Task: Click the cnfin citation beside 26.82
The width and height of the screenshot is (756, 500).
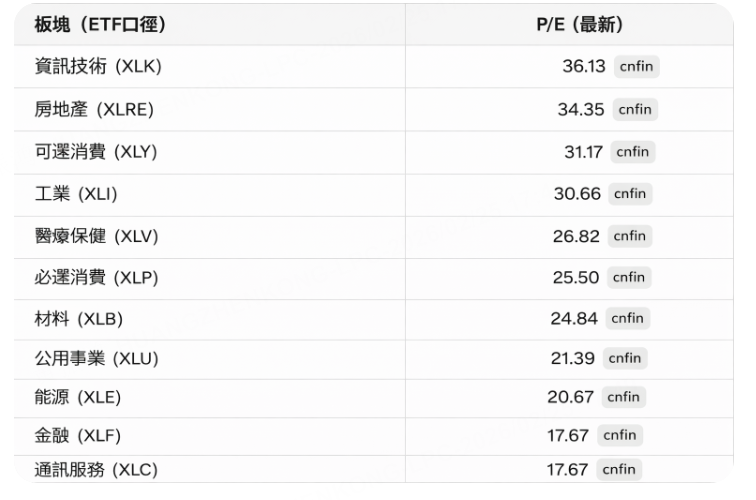Action: pyautogui.click(x=629, y=236)
